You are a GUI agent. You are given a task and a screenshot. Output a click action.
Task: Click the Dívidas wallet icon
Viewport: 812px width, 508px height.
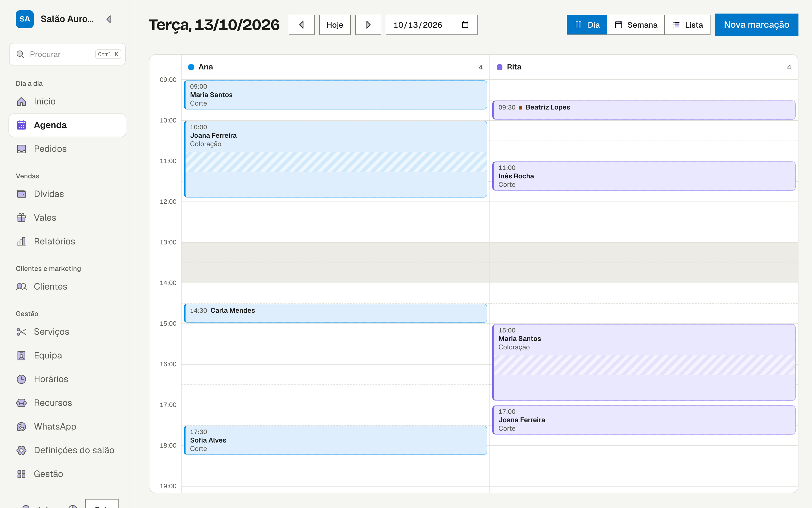[21, 194]
